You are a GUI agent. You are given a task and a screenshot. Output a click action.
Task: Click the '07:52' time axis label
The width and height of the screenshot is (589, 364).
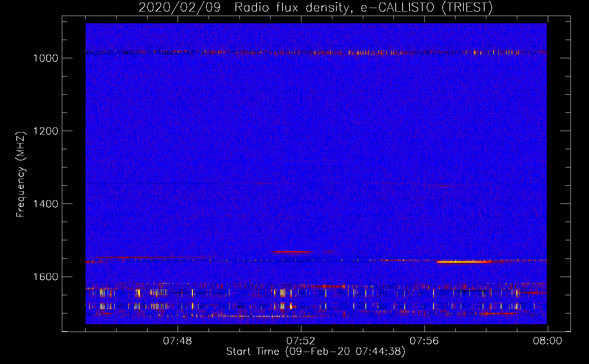(301, 341)
